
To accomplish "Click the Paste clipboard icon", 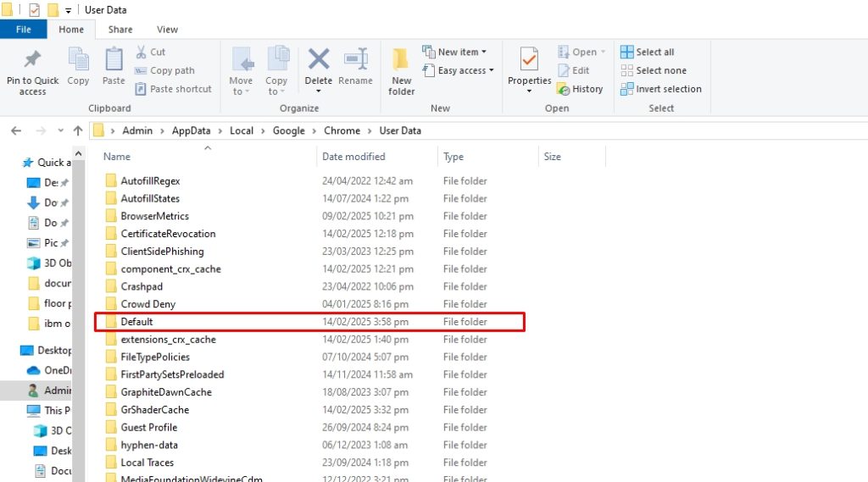I will tap(114, 59).
